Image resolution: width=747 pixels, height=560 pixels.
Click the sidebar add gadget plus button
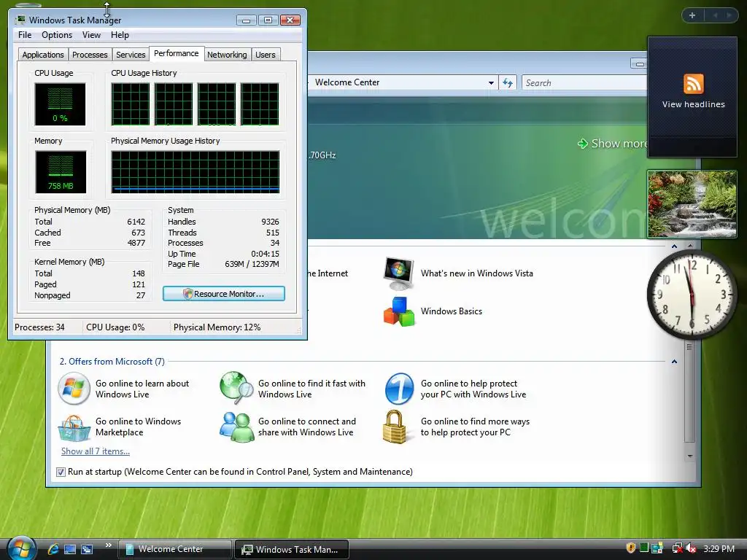[x=692, y=15]
